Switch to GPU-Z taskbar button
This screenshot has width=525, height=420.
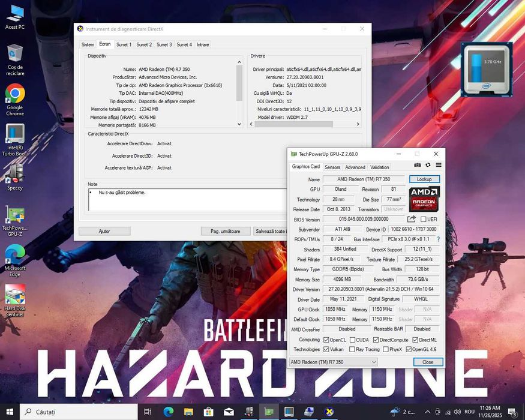(269, 412)
